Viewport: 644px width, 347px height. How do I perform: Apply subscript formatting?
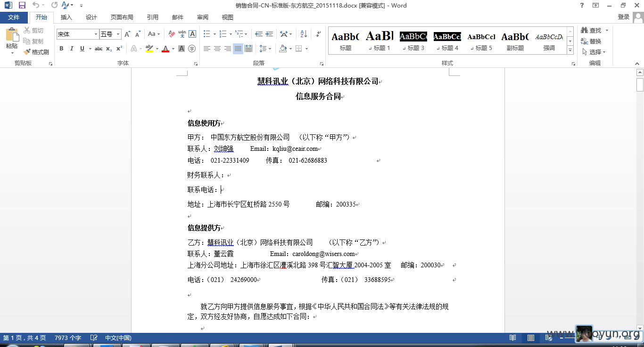109,49
